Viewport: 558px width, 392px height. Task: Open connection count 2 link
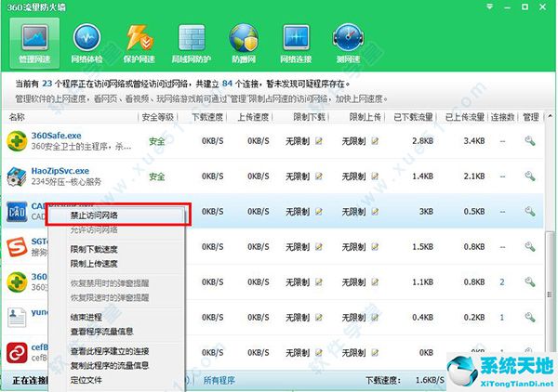click(502, 282)
